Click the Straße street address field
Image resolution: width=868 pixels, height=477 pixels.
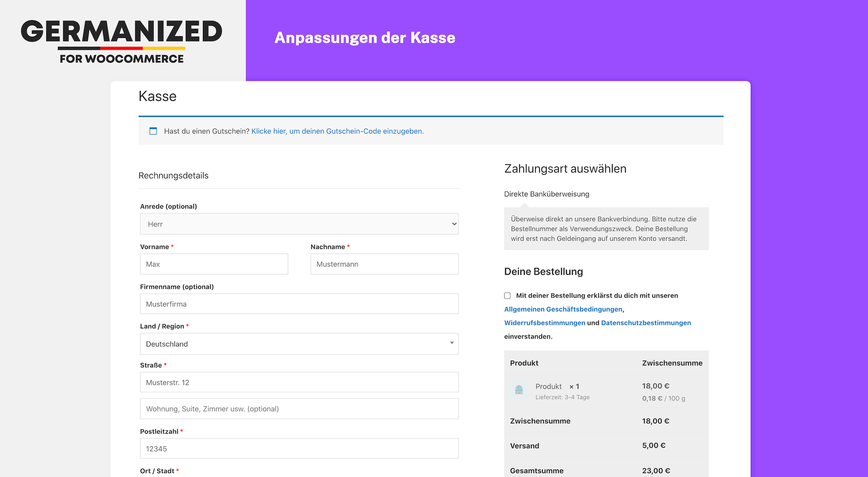point(299,382)
